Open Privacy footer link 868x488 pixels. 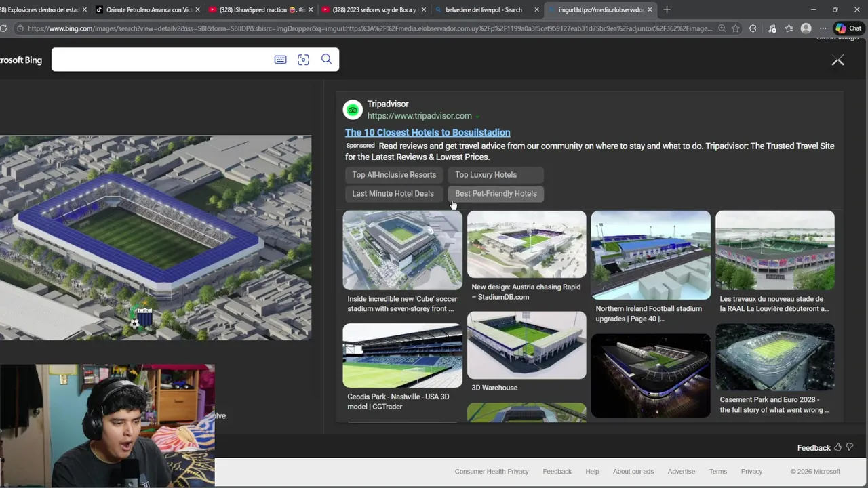click(751, 472)
